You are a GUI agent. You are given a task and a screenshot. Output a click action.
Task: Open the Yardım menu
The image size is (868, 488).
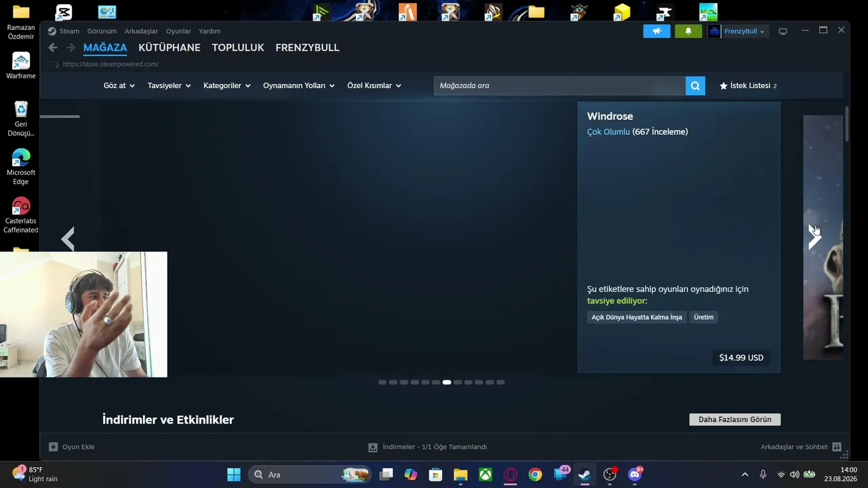pos(210,31)
